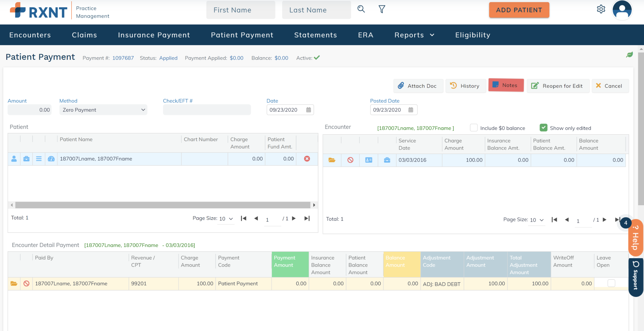Open the orange Help side tab

pyautogui.click(x=636, y=238)
